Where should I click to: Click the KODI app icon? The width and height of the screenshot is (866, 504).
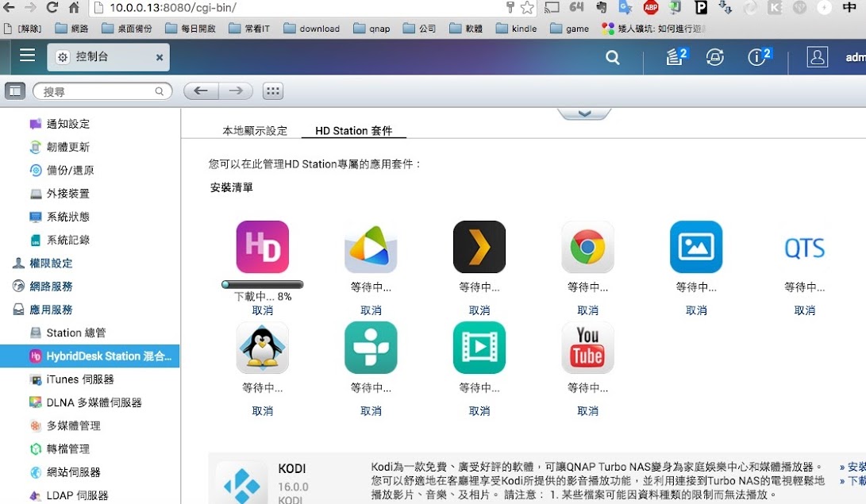pyautogui.click(x=241, y=484)
